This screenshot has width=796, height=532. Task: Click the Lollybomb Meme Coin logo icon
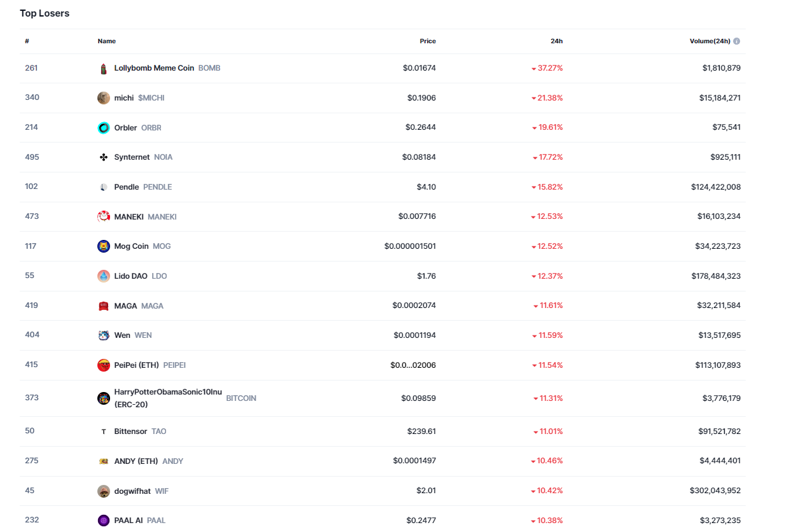coord(104,69)
